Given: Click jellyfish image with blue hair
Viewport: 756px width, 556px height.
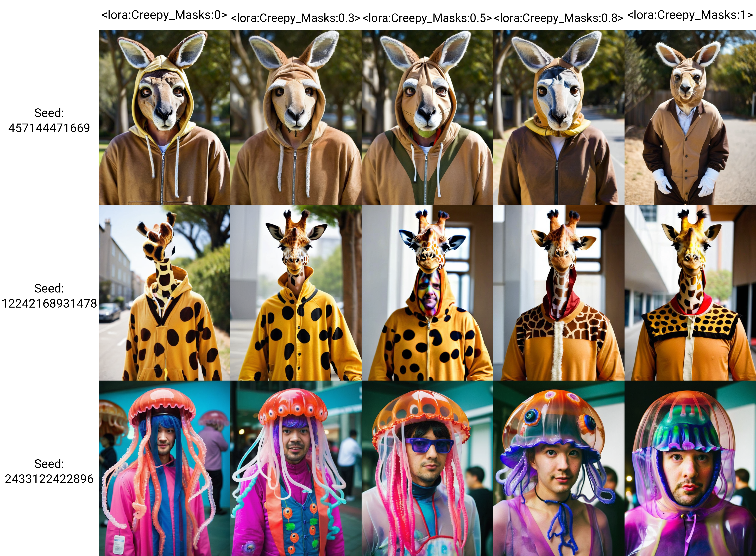Looking at the screenshot, I should point(164,468).
